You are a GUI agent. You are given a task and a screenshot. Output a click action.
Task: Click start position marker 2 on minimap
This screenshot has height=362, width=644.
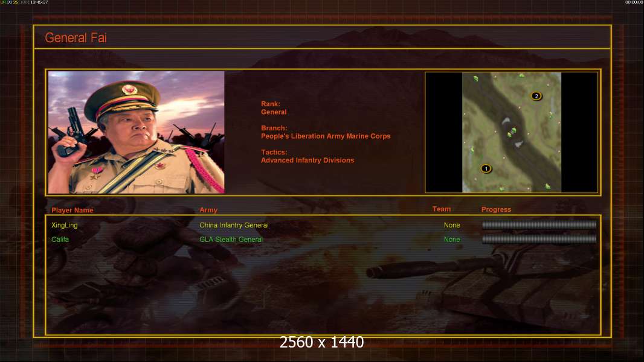(536, 96)
